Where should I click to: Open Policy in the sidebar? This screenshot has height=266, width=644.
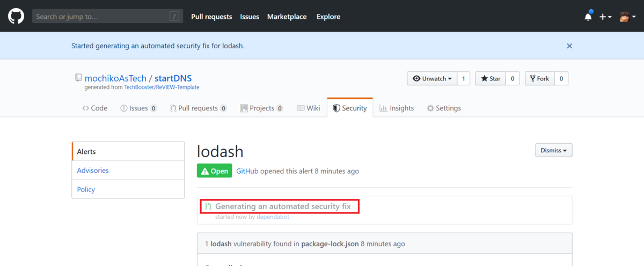coord(128,189)
